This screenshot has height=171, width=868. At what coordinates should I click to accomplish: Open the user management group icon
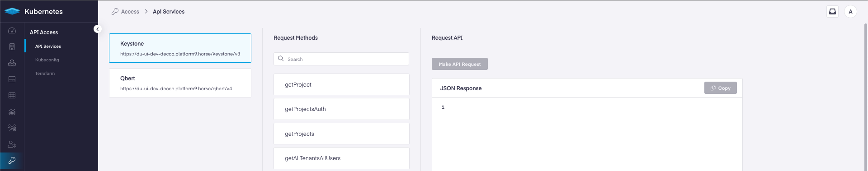12,128
